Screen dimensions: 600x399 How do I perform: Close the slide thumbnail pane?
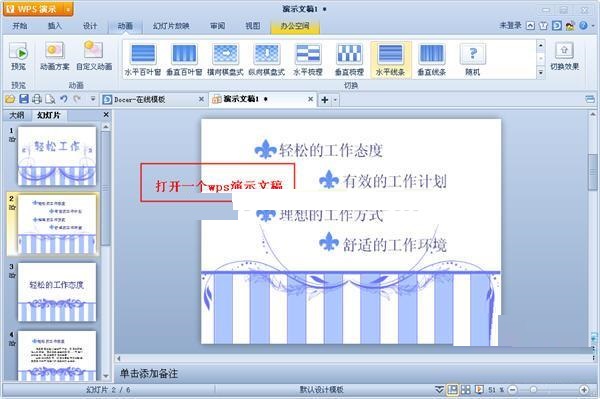coord(106,114)
